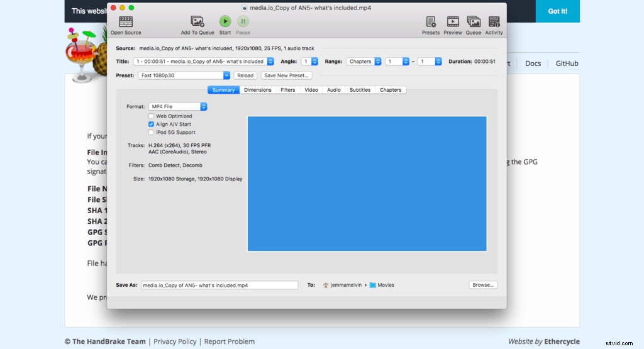Click the 'Comb Detect, Decomb' filters text
Image resolution: width=644 pixels, height=349 pixels.
(175, 165)
